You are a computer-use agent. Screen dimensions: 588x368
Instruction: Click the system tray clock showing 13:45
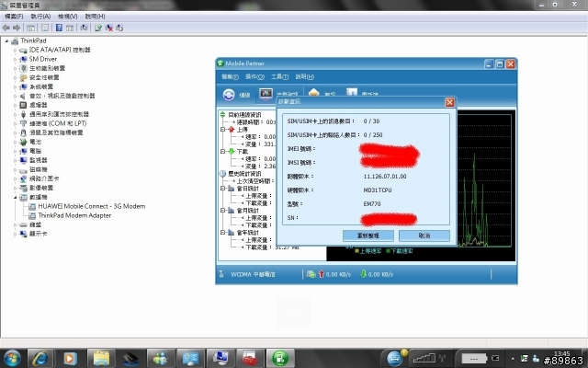click(561, 353)
